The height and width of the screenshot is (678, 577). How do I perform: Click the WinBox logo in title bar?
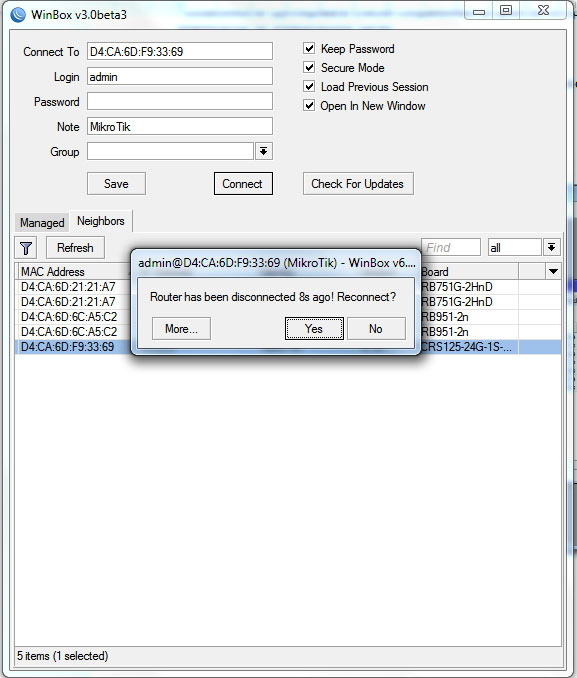pyautogui.click(x=18, y=14)
